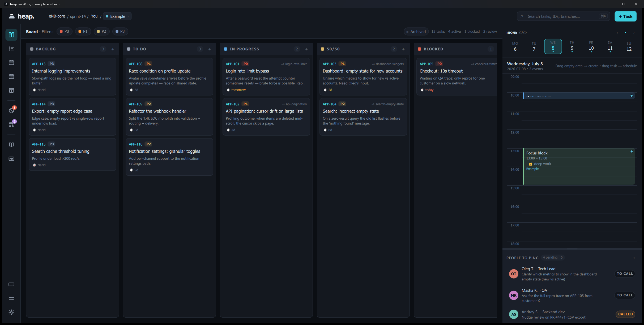The image size is (644, 325).
Task: Switch theme with the sun icon
Action: pos(11,312)
